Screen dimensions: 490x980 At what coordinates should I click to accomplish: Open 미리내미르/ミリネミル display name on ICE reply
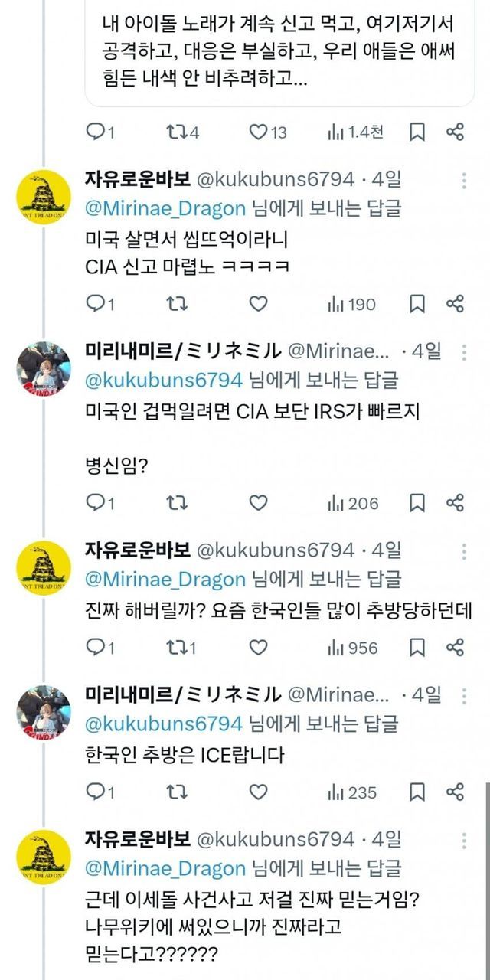(x=183, y=695)
